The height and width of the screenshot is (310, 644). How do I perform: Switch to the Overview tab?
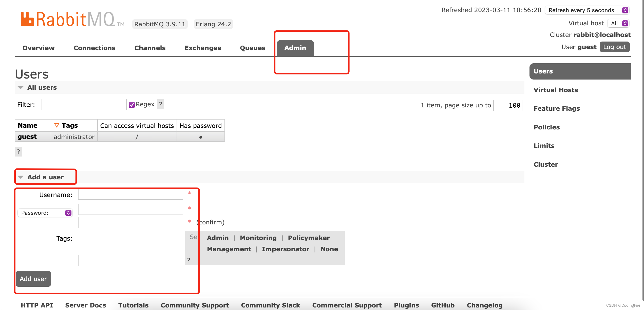[x=39, y=48]
